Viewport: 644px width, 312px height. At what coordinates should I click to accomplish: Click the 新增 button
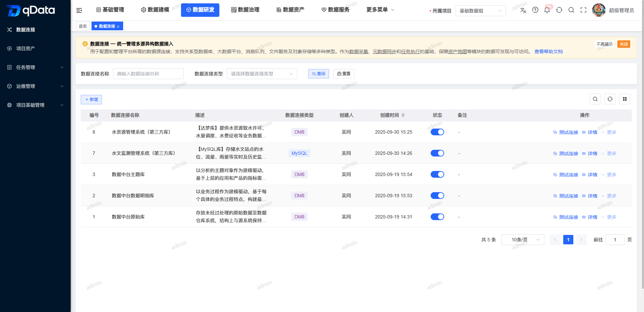click(91, 100)
